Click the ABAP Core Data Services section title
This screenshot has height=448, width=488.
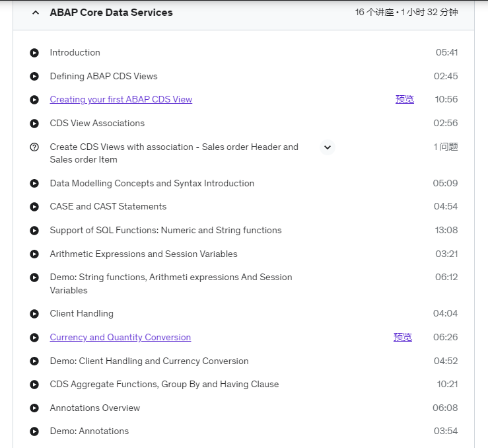[111, 13]
